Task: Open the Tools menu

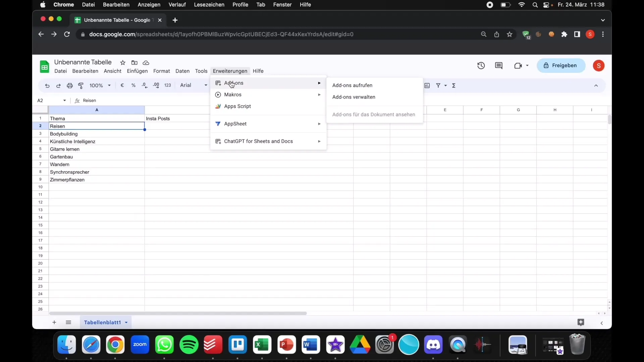Action: (201, 71)
